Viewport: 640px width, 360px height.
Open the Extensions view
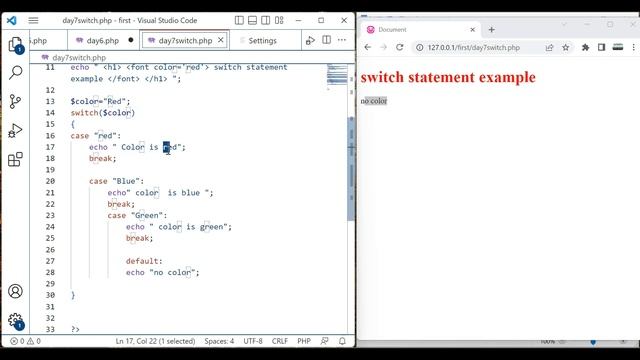click(x=16, y=159)
